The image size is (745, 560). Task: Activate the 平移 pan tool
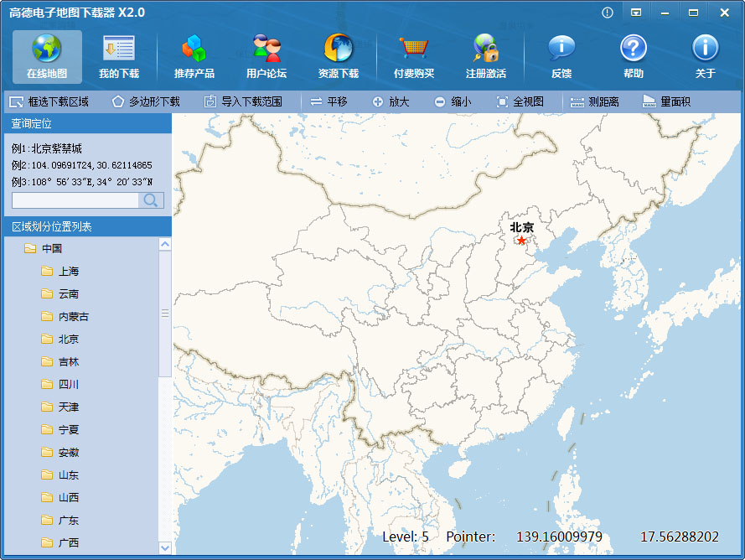[329, 101]
